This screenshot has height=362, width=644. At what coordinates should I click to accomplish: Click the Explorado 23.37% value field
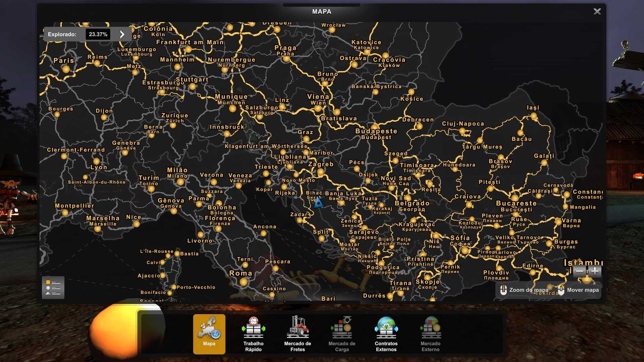point(98,34)
